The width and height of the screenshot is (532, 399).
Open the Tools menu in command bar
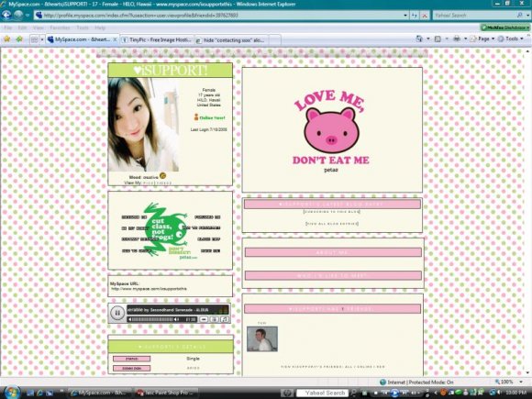[510, 39]
